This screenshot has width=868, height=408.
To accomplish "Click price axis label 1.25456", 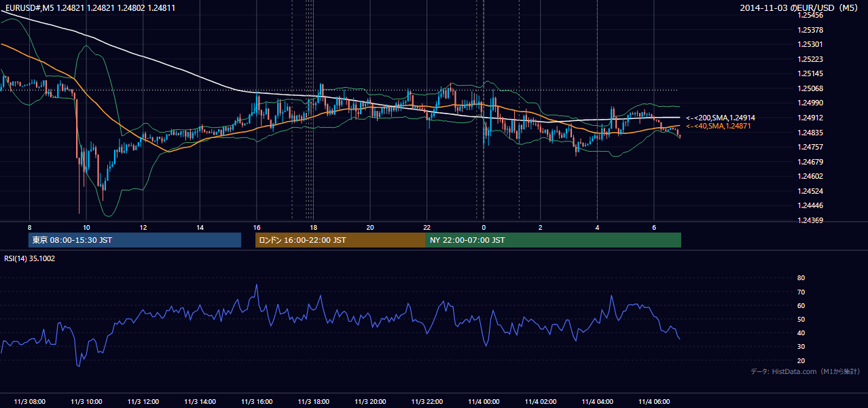I will [x=810, y=15].
